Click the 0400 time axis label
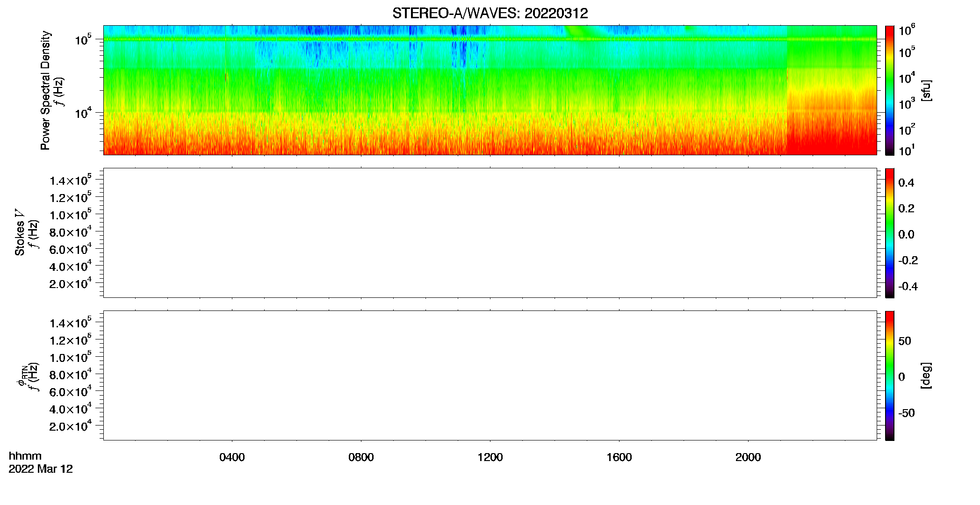980x505 pixels. 232,457
